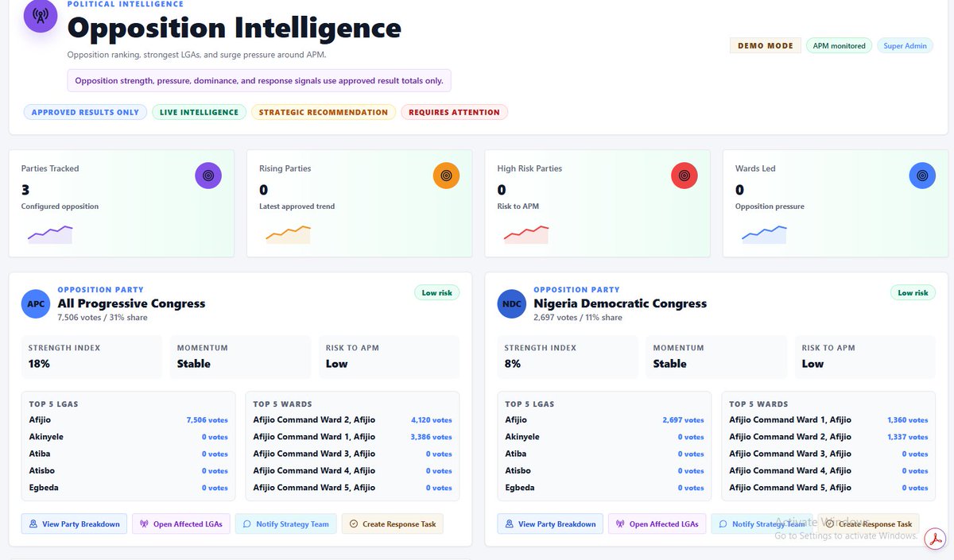Click the Strategic Recommendation tag

(324, 112)
